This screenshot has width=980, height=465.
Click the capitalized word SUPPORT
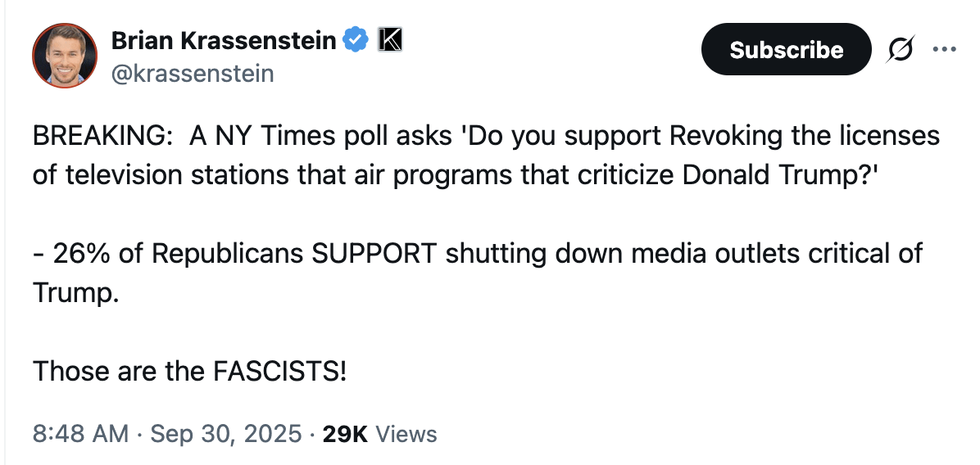(x=374, y=254)
